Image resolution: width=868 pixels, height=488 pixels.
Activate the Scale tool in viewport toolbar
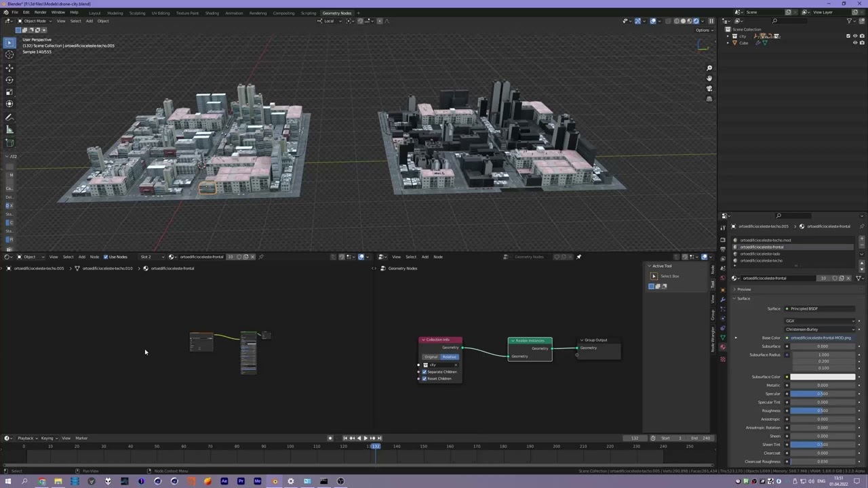(x=9, y=92)
